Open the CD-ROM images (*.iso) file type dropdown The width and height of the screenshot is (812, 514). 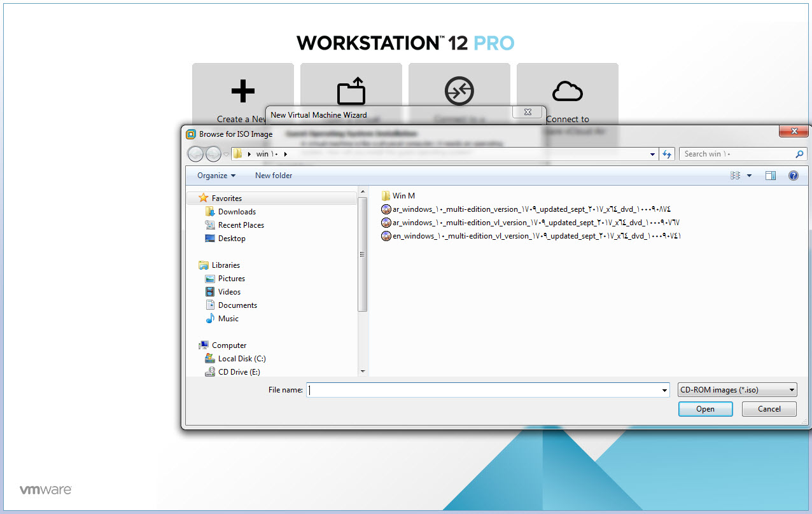click(737, 390)
